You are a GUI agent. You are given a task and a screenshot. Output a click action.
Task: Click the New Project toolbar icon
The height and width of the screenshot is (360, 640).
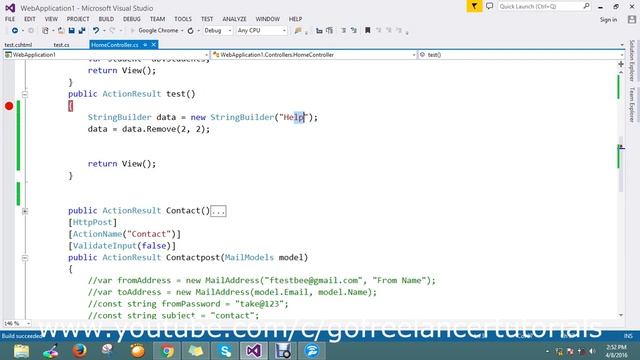tap(45, 31)
